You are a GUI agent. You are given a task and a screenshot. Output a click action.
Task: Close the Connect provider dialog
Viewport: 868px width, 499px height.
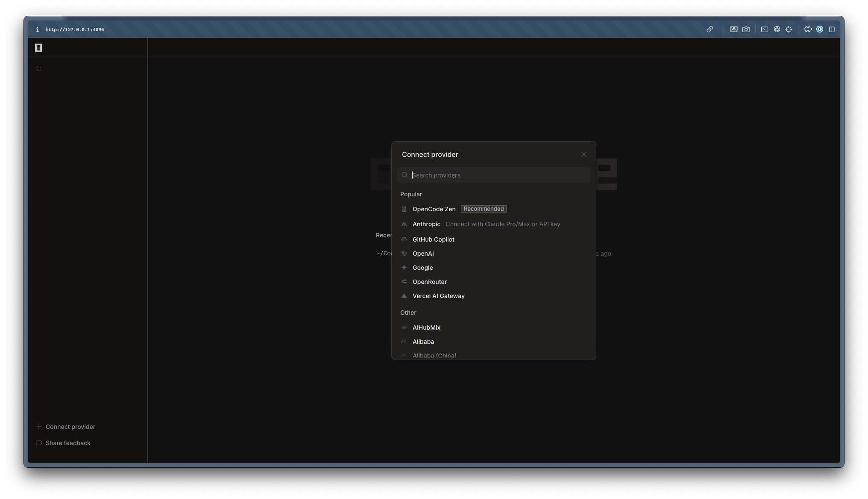click(x=584, y=154)
